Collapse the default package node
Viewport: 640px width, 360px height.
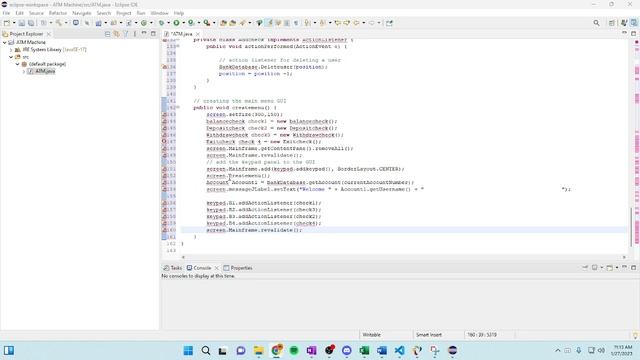(18, 64)
